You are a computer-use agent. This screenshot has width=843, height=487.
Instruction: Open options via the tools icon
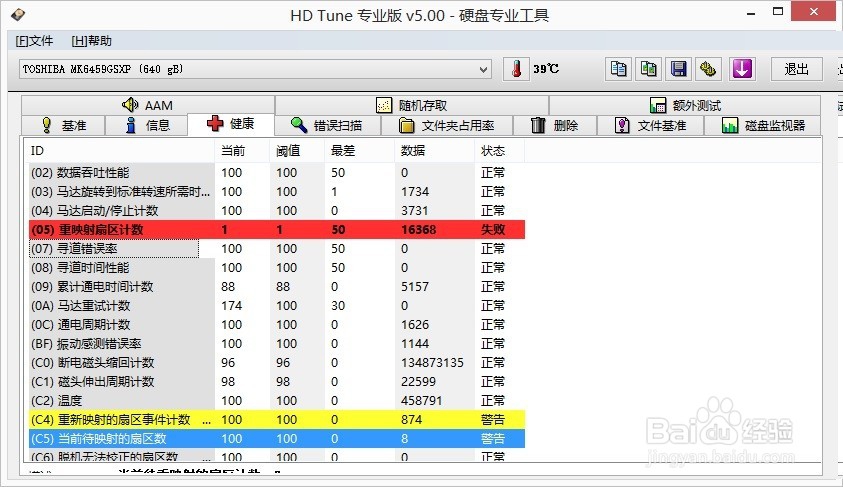click(x=708, y=69)
